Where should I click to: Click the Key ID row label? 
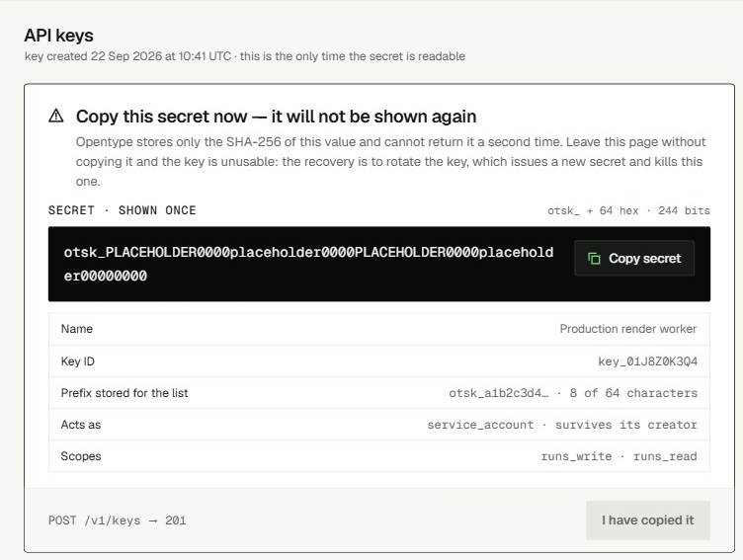click(78, 361)
